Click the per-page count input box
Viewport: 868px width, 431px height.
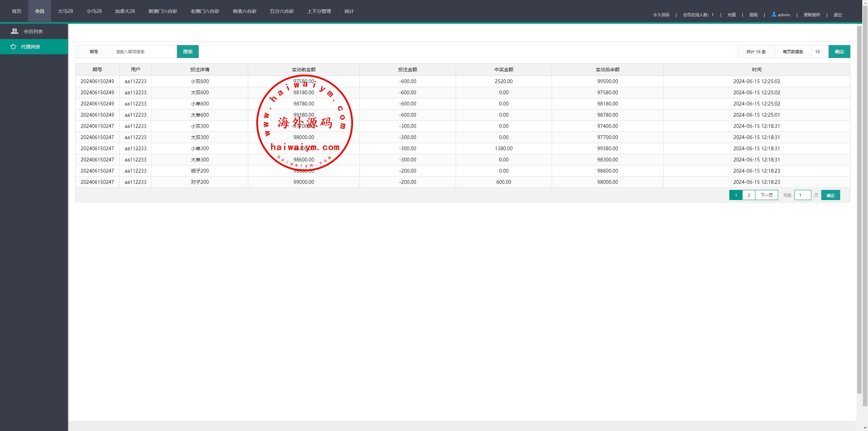point(820,52)
